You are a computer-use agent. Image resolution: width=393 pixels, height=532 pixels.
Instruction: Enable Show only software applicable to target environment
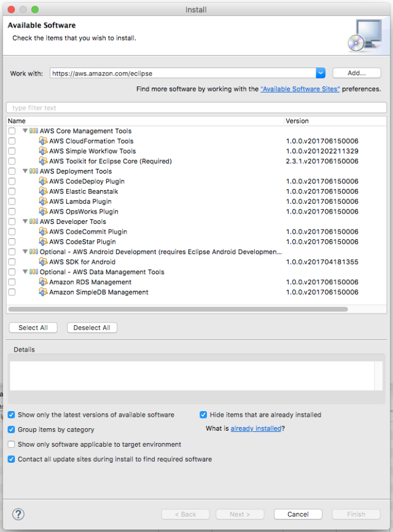(x=11, y=444)
